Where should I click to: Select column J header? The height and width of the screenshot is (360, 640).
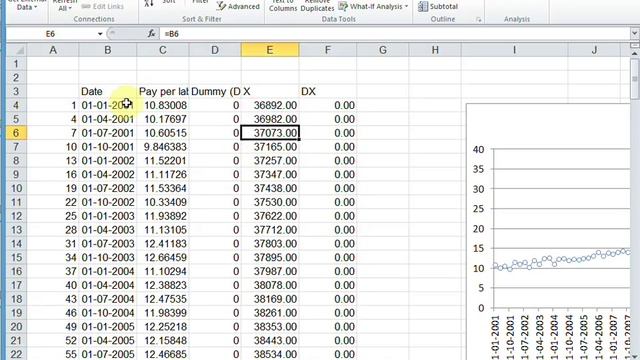point(594,50)
